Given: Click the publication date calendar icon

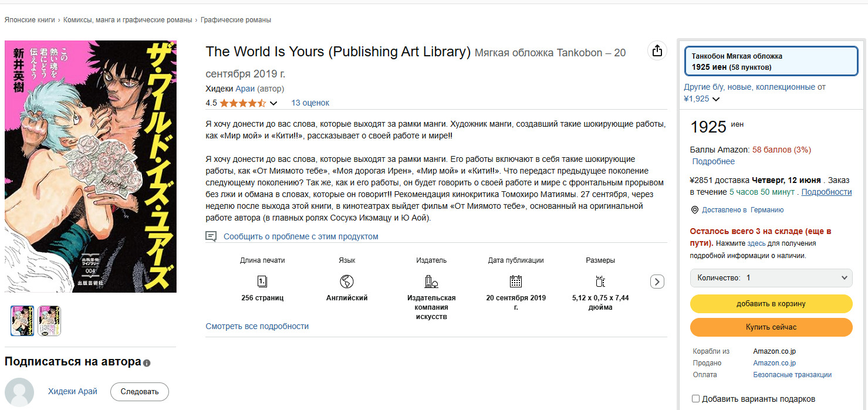Looking at the screenshot, I should coord(516,281).
